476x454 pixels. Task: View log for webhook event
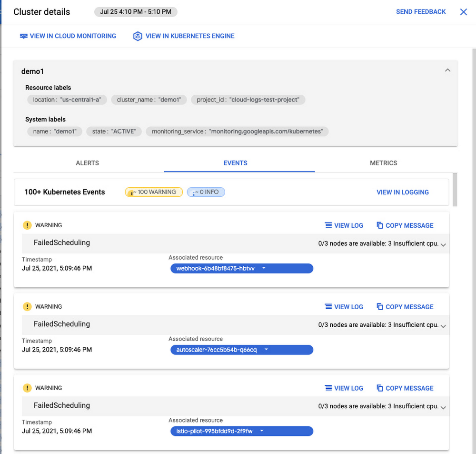point(344,225)
